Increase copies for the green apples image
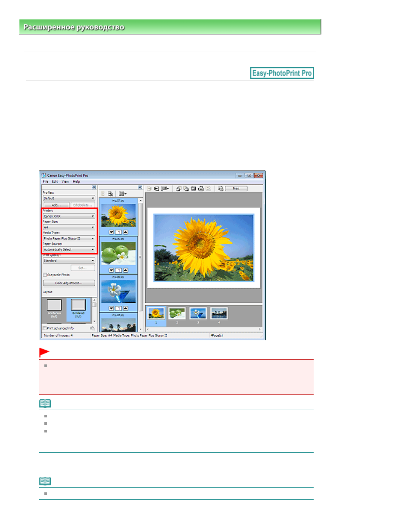 pyautogui.click(x=125, y=271)
